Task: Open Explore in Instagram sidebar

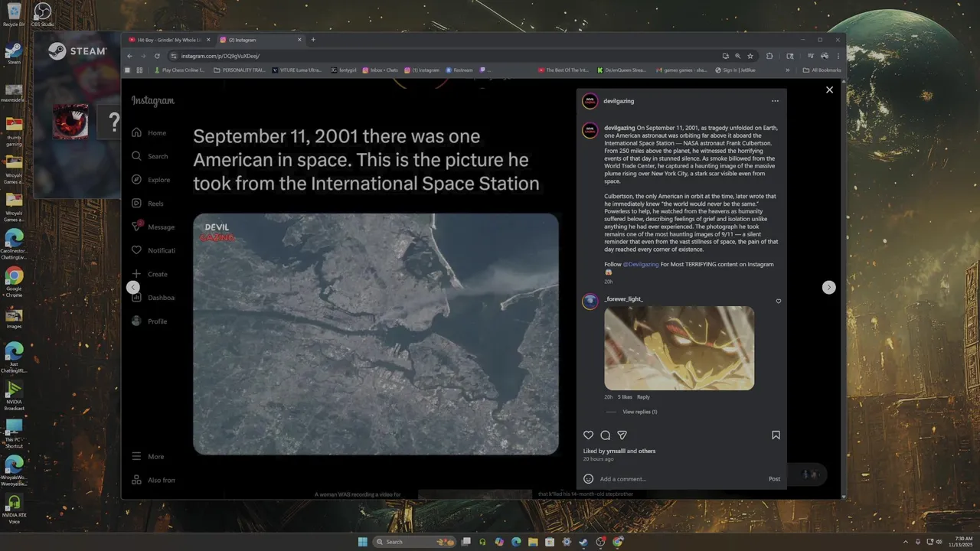Action: (x=151, y=180)
